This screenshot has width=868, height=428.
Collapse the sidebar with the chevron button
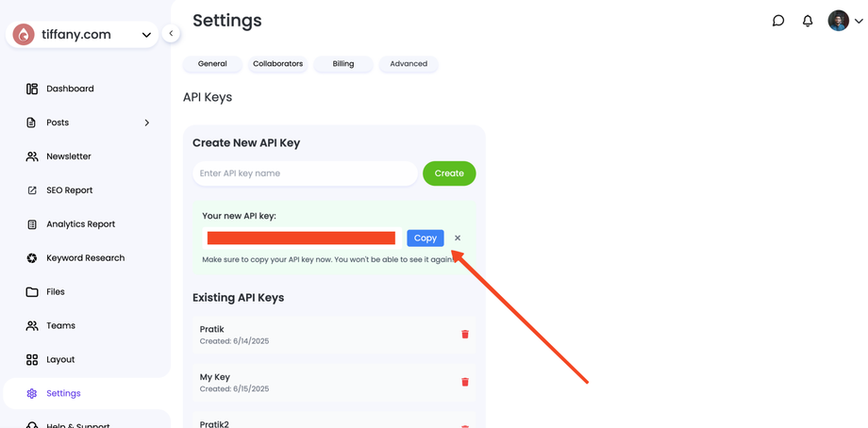pos(171,34)
